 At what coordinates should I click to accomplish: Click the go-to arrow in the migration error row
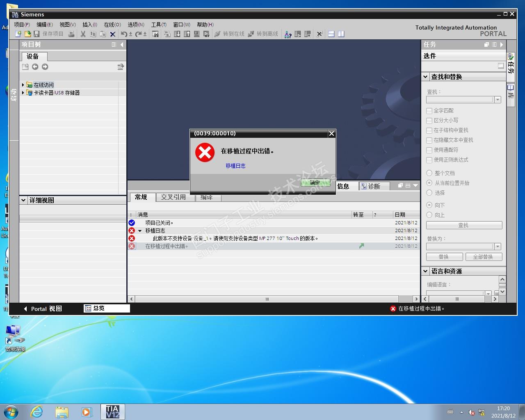[x=361, y=246]
